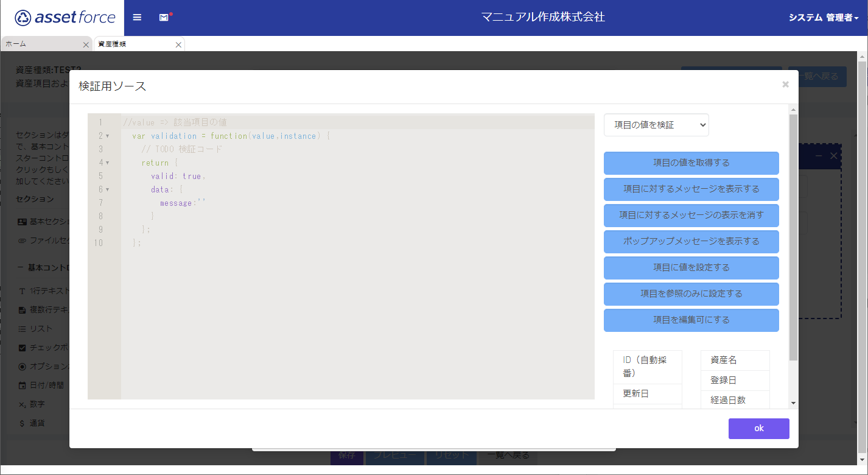Select ID（自動採番） item in list
868x475 pixels.
(648, 367)
